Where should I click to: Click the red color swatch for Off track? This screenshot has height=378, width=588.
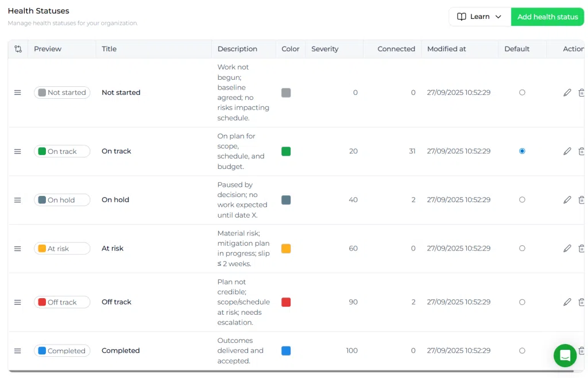(x=286, y=302)
